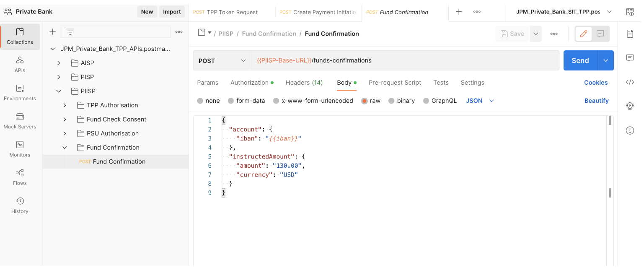The width and height of the screenshot is (644, 268).
Task: Collapse the PIISP folder
Action: click(59, 91)
